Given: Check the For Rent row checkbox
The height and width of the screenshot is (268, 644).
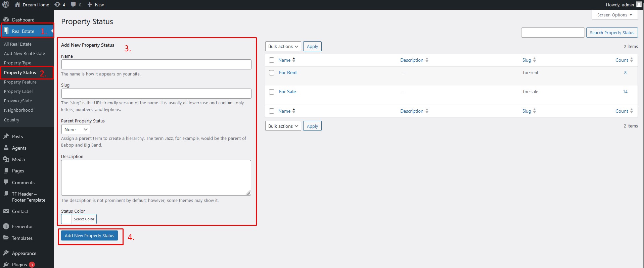Looking at the screenshot, I should (272, 73).
